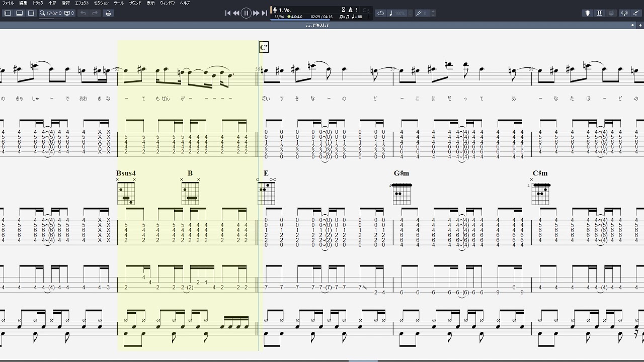Open the ファイル menu
The width and height of the screenshot is (644, 362).
(8, 3)
